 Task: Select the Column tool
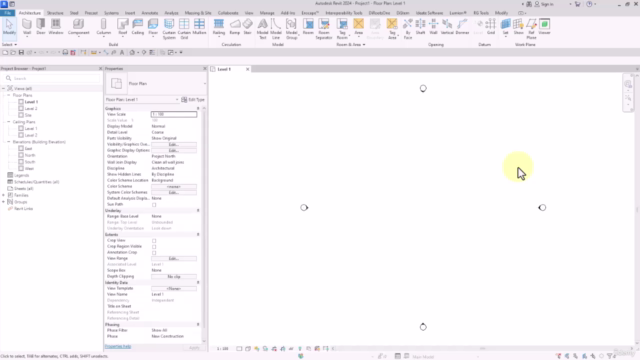point(104,27)
